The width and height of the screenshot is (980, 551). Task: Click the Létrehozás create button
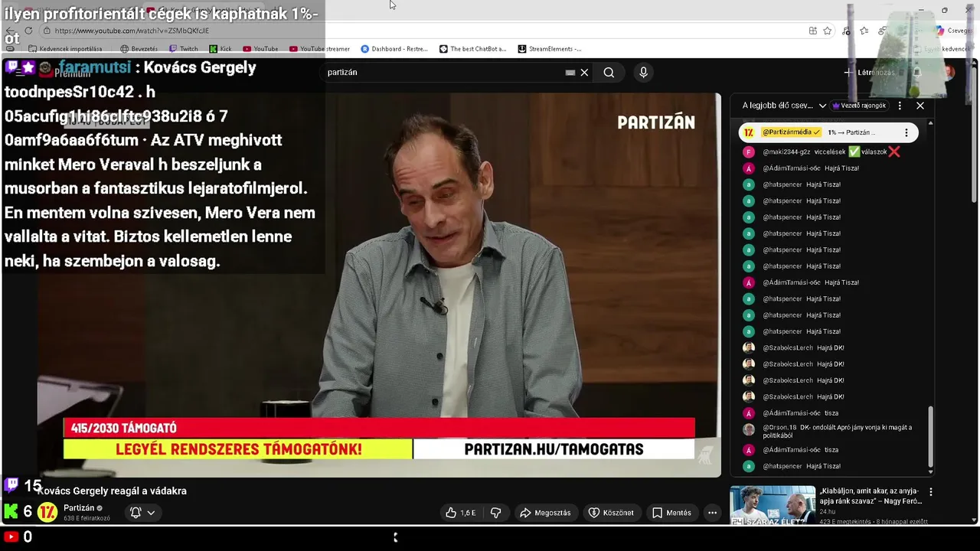tap(870, 72)
